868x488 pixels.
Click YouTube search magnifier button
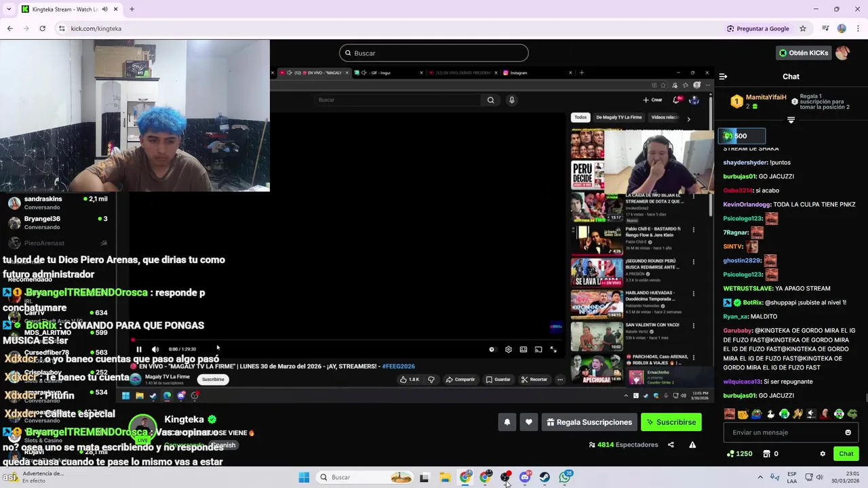pos(490,100)
